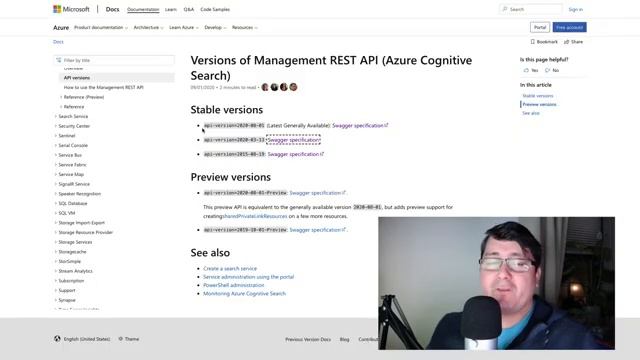Expand the Storage Services tree node
The image size is (640, 360).
click(x=56, y=242)
